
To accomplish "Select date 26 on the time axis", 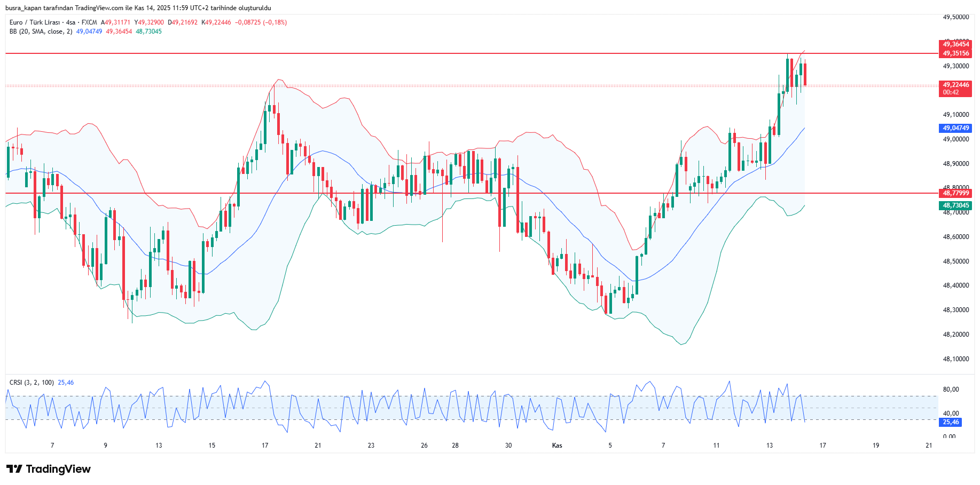I will coord(424,446).
